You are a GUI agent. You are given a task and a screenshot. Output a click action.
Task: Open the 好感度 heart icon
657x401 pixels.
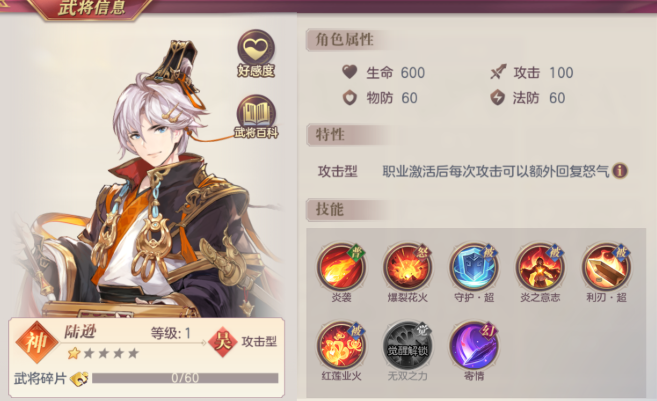pyautogui.click(x=256, y=52)
